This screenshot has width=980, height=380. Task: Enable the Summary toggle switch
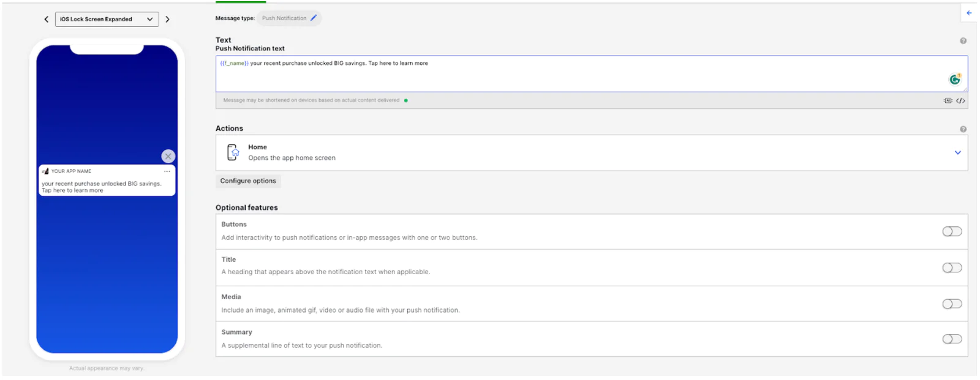[952, 339]
